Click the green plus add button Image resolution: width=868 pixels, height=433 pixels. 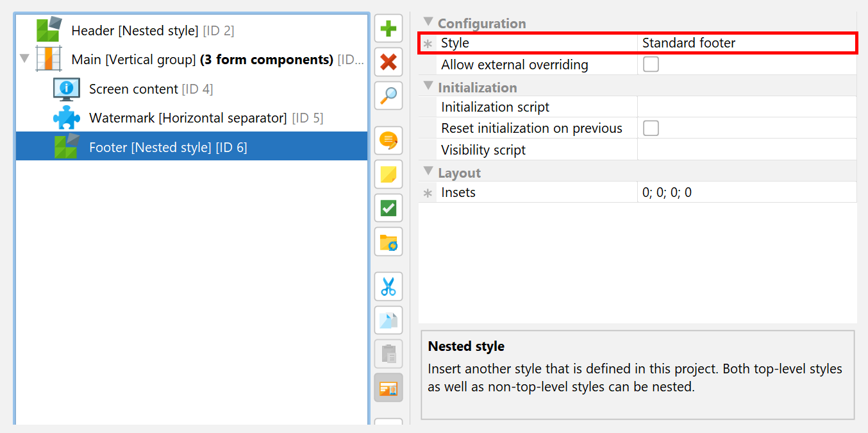[388, 29]
